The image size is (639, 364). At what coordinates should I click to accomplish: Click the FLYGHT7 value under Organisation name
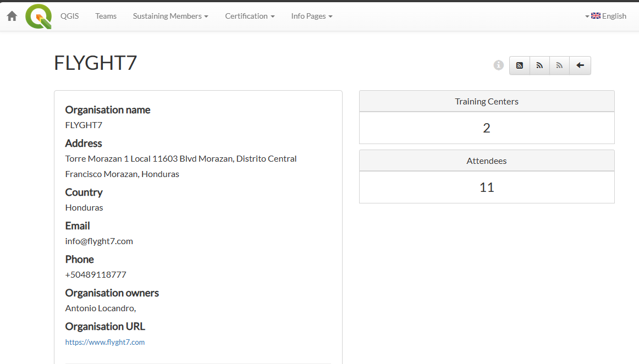pos(84,125)
